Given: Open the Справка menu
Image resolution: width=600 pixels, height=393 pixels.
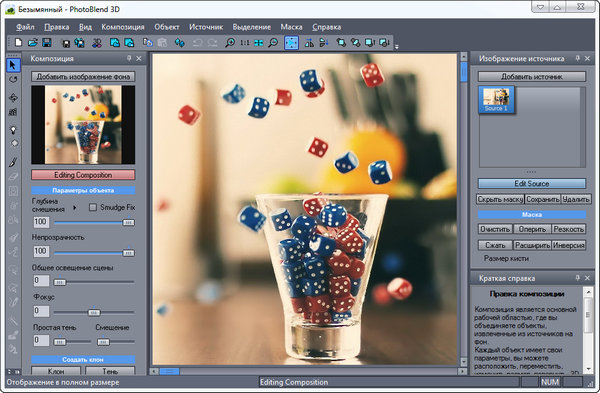Looking at the screenshot, I should 326,27.
